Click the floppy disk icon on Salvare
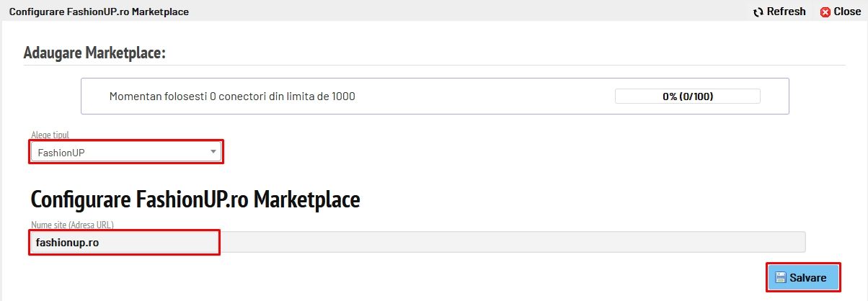This screenshot has width=868, height=301. pyautogui.click(x=780, y=277)
